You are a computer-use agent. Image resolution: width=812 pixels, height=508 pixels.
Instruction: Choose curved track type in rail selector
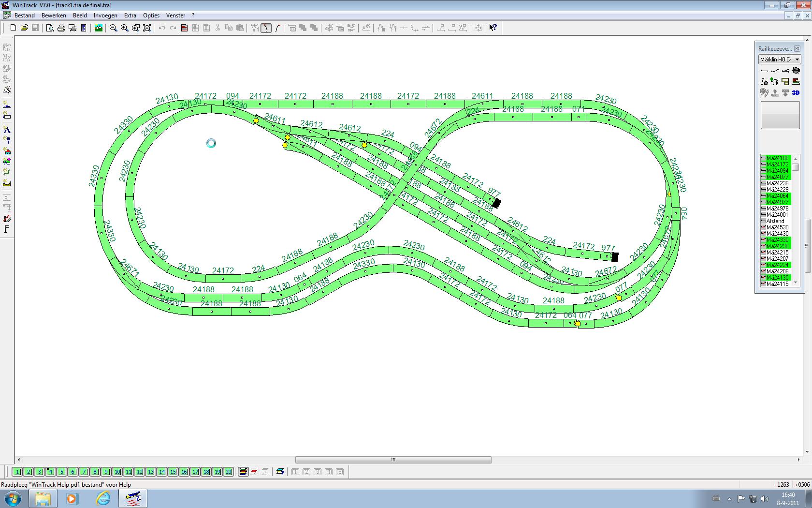point(775,71)
